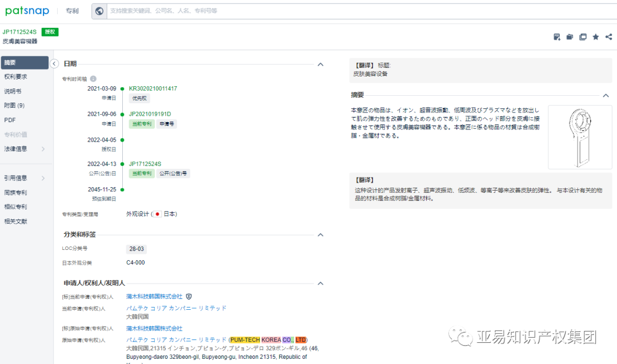Share the patent via share icon
Screen dimensions: 617x364
click(x=608, y=37)
